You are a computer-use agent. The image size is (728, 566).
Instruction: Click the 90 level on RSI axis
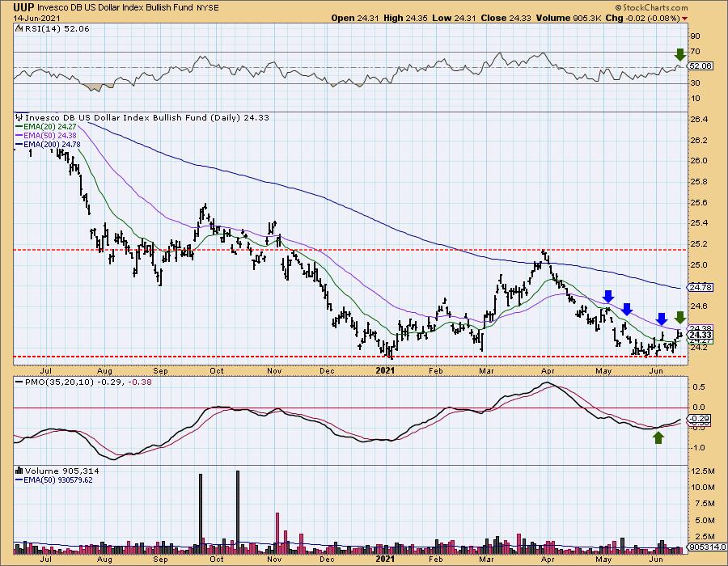click(x=696, y=36)
